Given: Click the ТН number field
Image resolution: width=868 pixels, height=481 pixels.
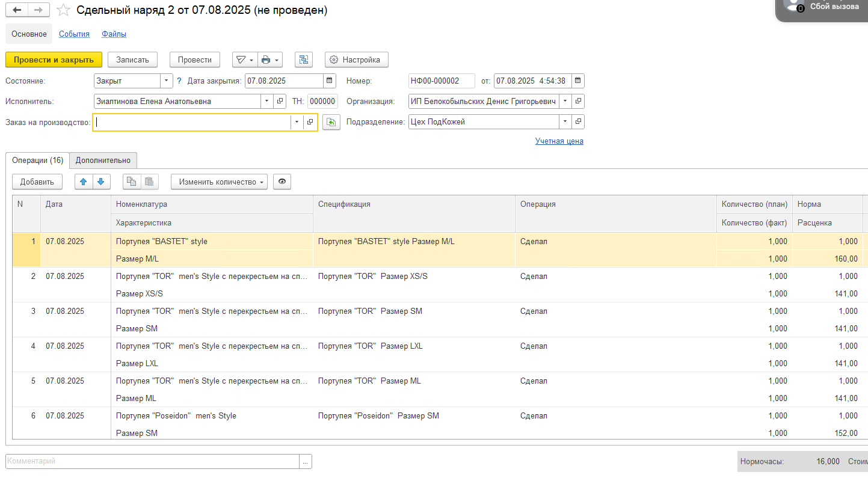Looking at the screenshot, I should (x=322, y=101).
